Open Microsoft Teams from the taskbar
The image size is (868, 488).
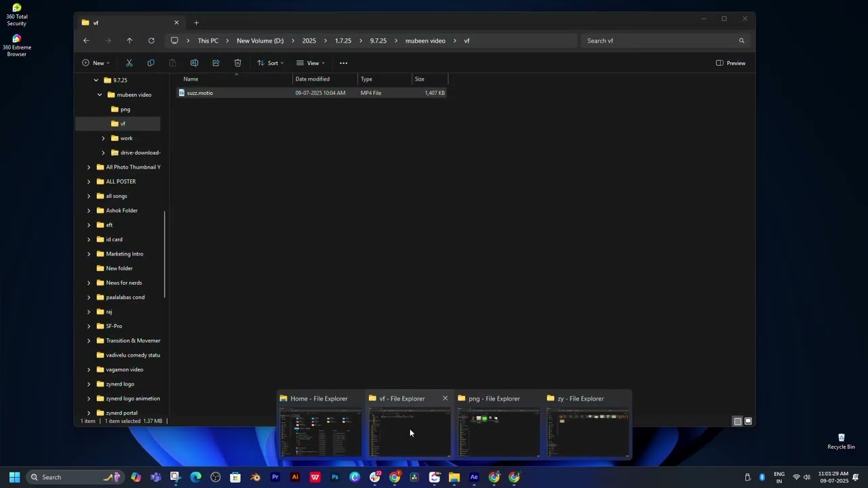tap(155, 477)
